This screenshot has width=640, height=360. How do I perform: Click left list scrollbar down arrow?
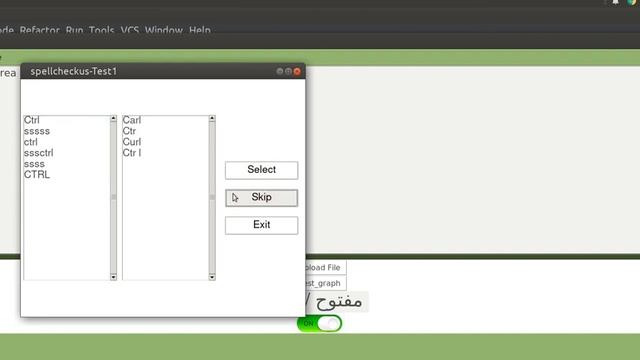click(x=113, y=277)
